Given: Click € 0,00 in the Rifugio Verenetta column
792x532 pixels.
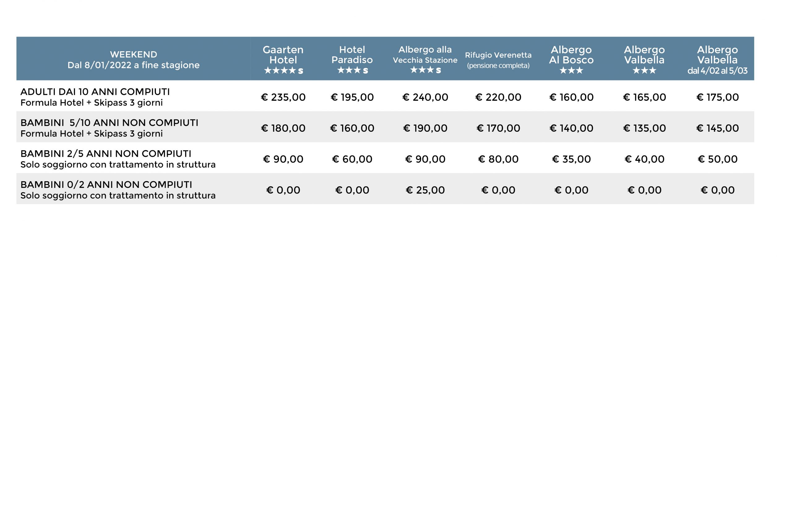Looking at the screenshot, I should pyautogui.click(x=498, y=190).
